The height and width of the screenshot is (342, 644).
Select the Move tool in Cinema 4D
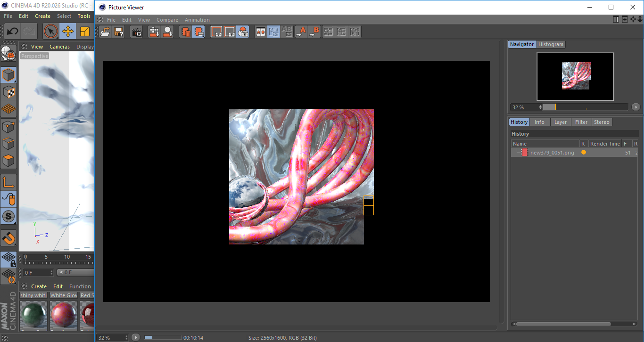pos(68,32)
